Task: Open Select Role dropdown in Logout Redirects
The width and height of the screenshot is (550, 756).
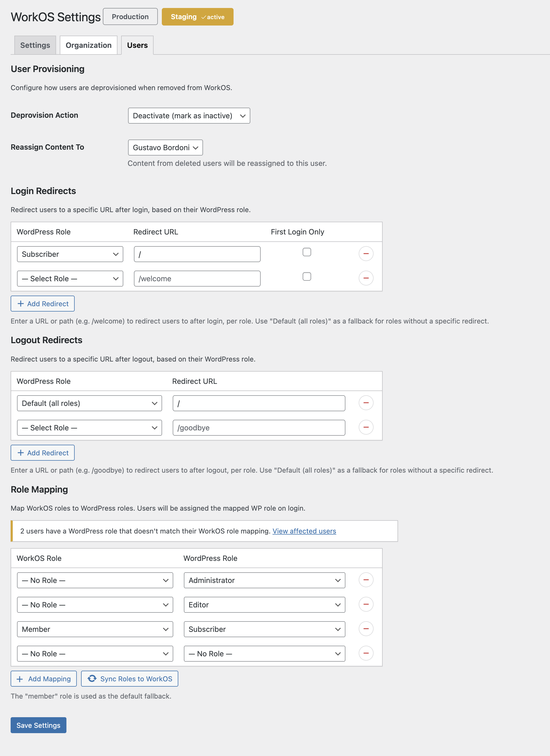Action: pyautogui.click(x=89, y=428)
